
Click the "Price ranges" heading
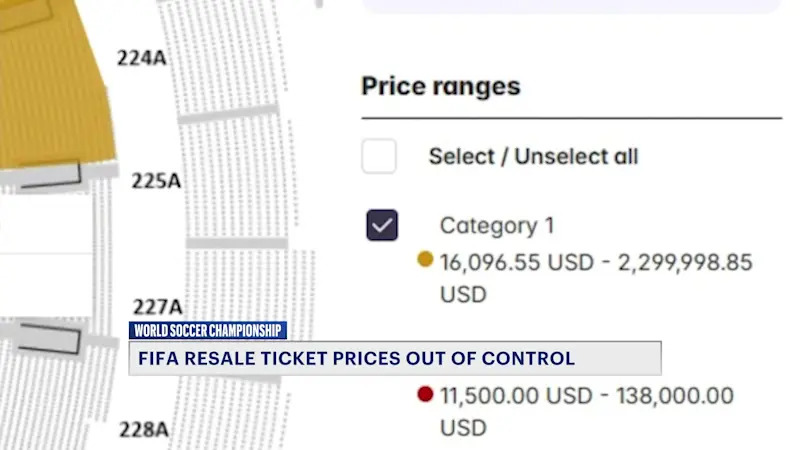tap(440, 86)
